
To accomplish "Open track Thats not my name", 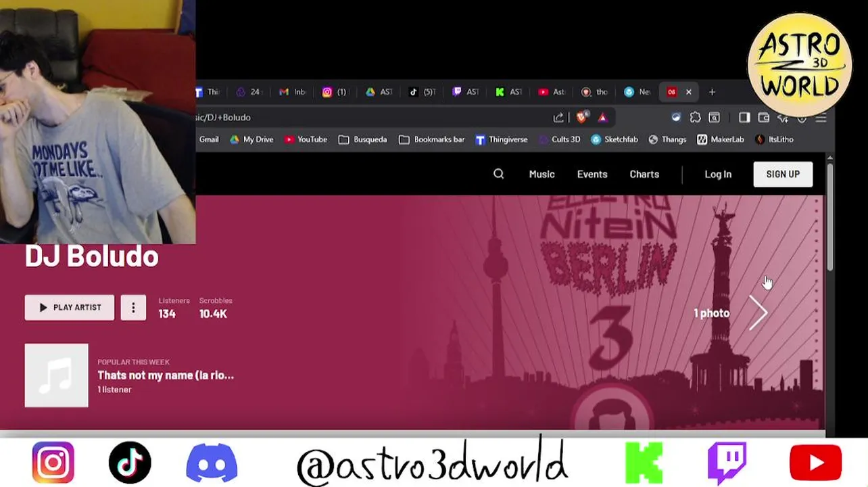I will pyautogui.click(x=166, y=375).
